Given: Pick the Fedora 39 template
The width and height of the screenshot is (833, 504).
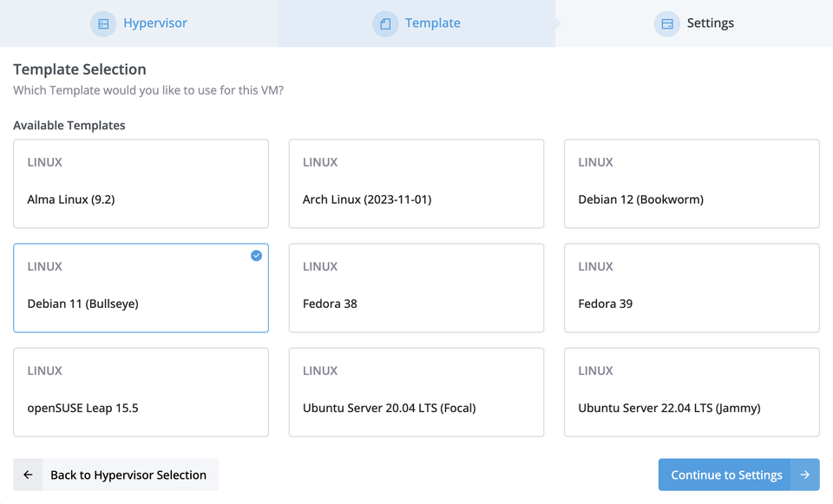Looking at the screenshot, I should pos(692,288).
